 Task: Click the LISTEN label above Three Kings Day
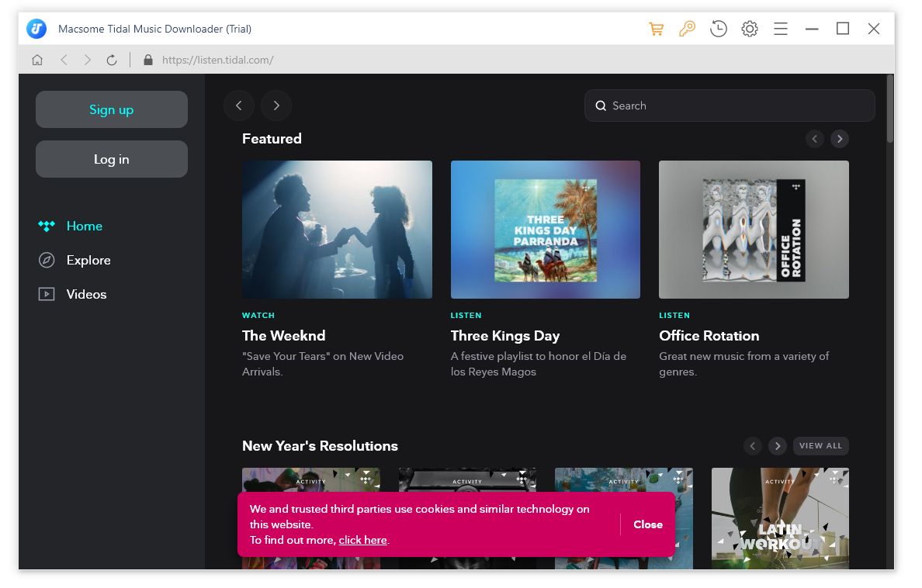pyautogui.click(x=466, y=315)
